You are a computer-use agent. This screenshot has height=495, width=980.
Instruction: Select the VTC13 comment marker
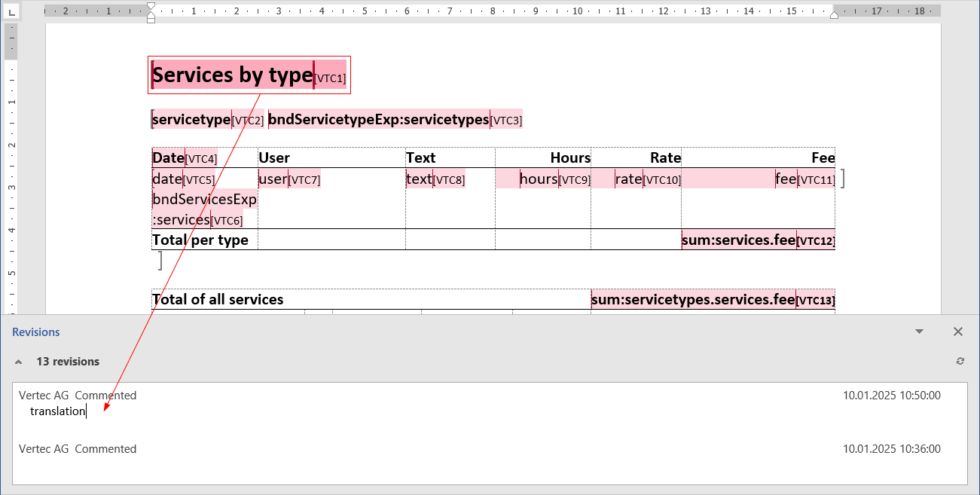815,301
